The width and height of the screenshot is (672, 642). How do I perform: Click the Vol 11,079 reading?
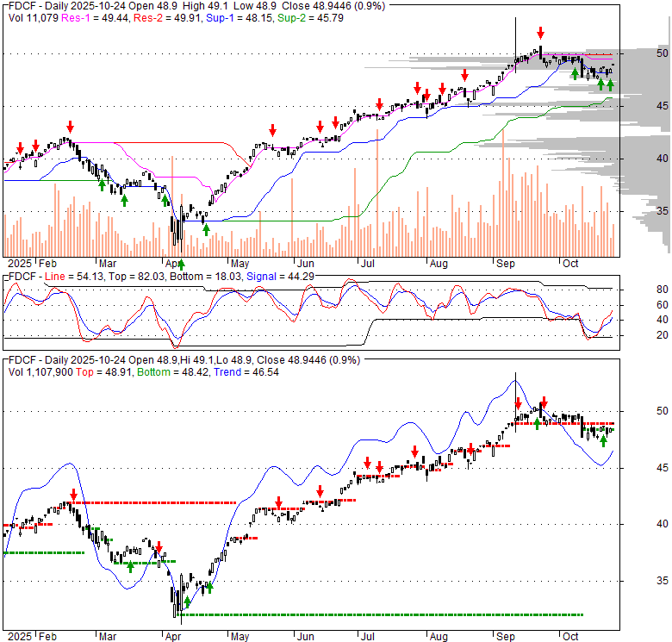point(33,18)
